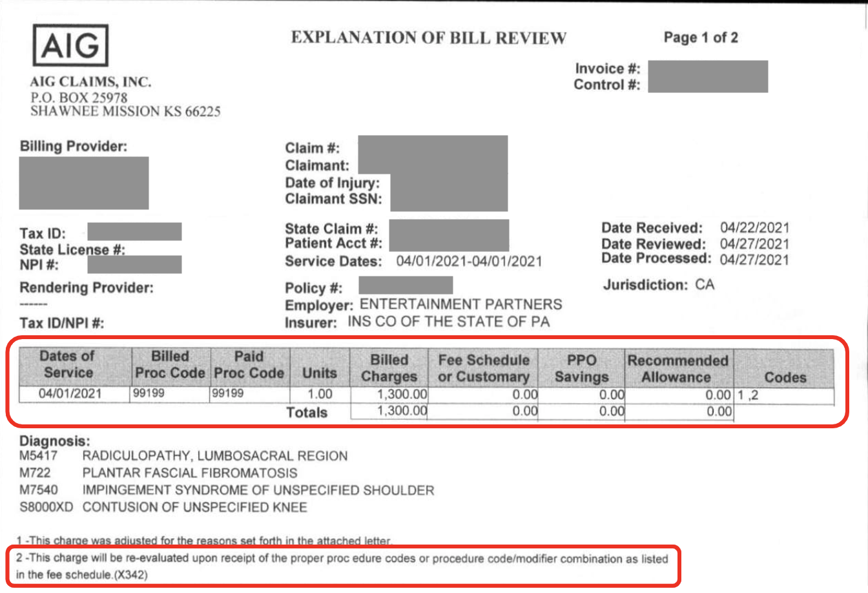This screenshot has width=868, height=593.
Task: Click the 'Invoice #:' label
Action: (608, 68)
